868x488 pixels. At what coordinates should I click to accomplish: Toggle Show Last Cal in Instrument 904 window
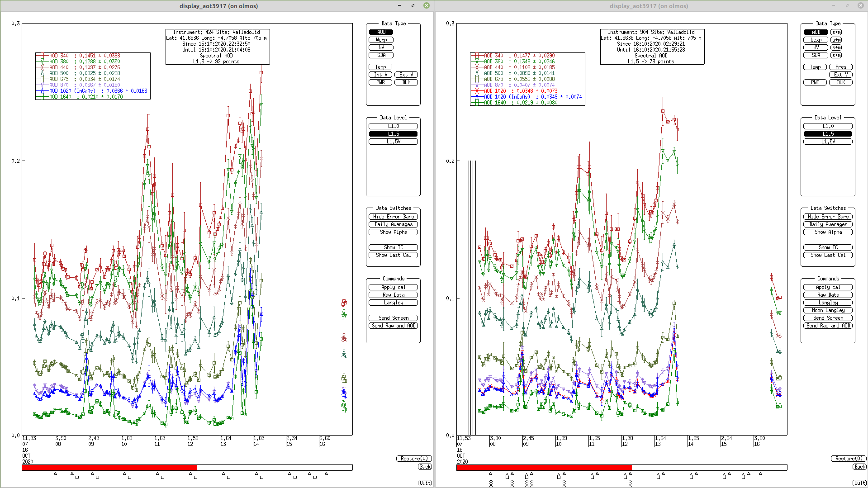click(x=828, y=255)
